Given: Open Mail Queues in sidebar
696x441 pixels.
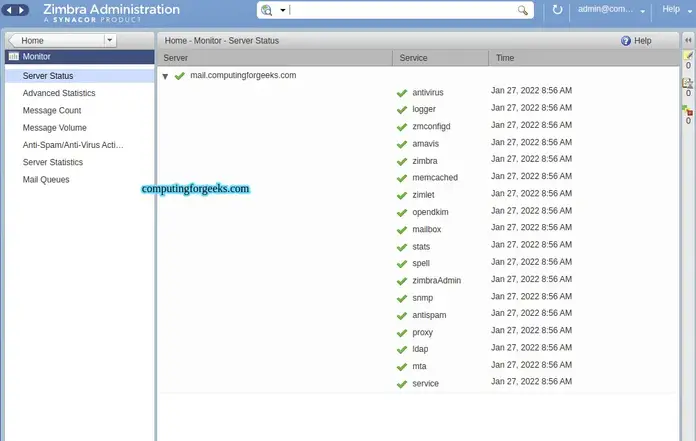Looking at the screenshot, I should coord(46,180).
